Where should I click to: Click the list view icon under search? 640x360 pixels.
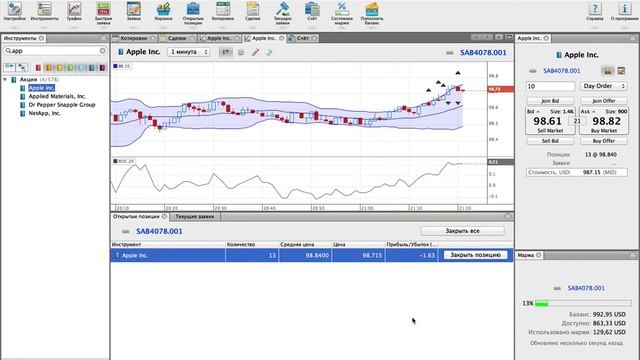pyautogui.click(x=9, y=67)
